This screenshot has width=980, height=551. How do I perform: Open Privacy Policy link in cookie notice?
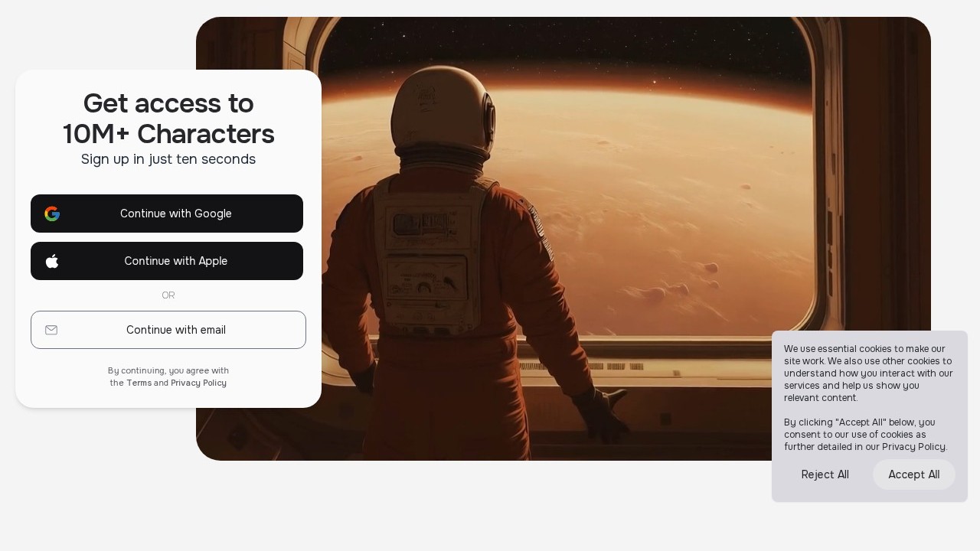coord(914,447)
